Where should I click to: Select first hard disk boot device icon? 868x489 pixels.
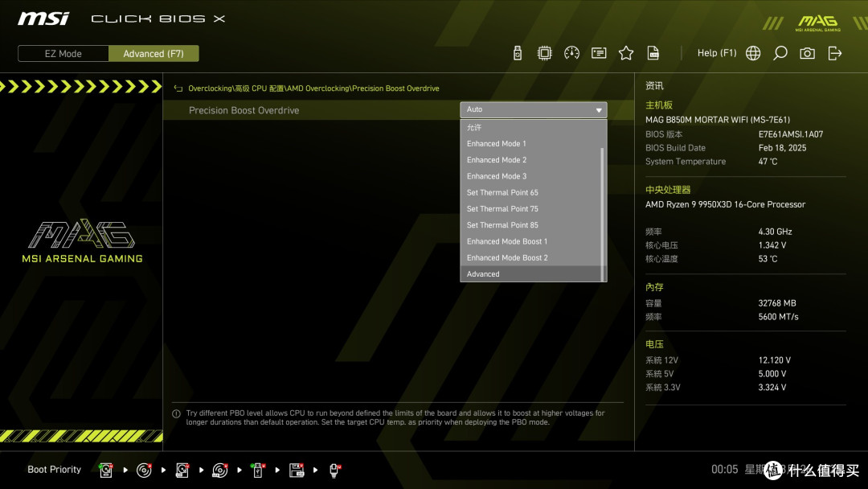click(x=106, y=471)
